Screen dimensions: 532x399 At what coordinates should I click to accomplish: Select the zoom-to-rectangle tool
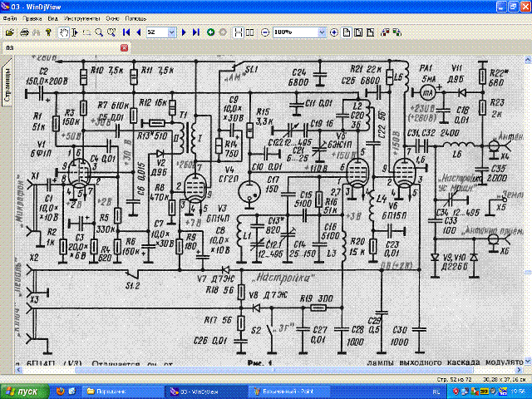pos(111,32)
